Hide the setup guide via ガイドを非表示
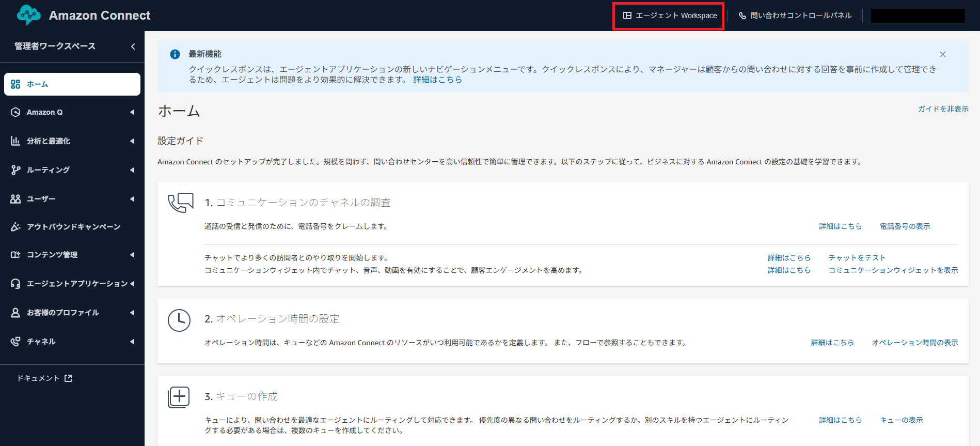This screenshot has width=980, height=446. [x=943, y=109]
